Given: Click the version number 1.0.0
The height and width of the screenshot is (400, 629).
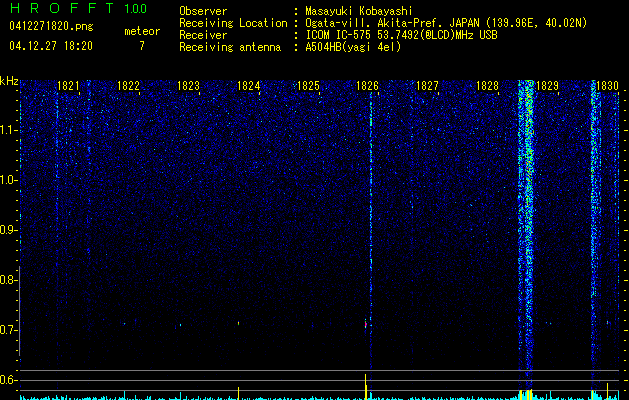Looking at the screenshot, I should tap(136, 9).
